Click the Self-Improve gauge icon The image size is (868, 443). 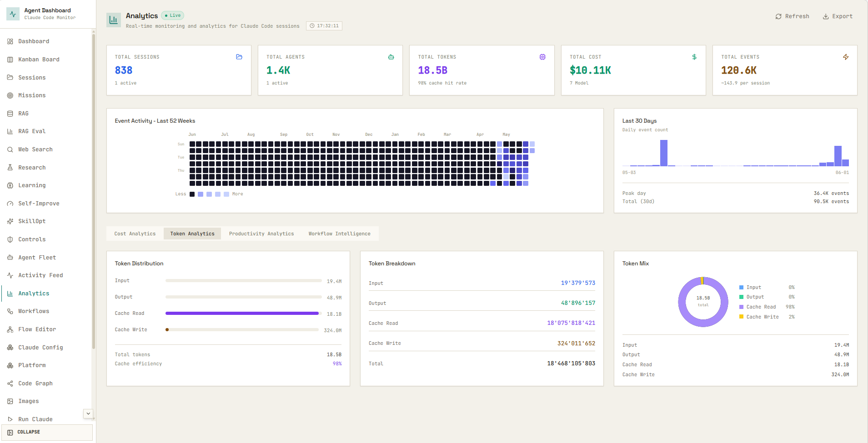pos(10,204)
